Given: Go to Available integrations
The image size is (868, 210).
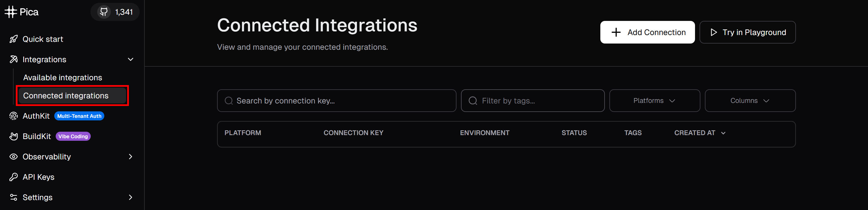Looking at the screenshot, I should [x=63, y=78].
